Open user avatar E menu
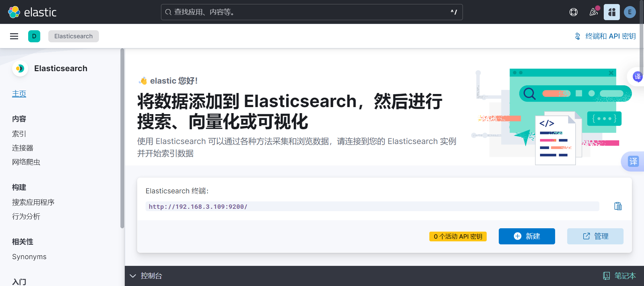The image size is (644, 286). [630, 12]
